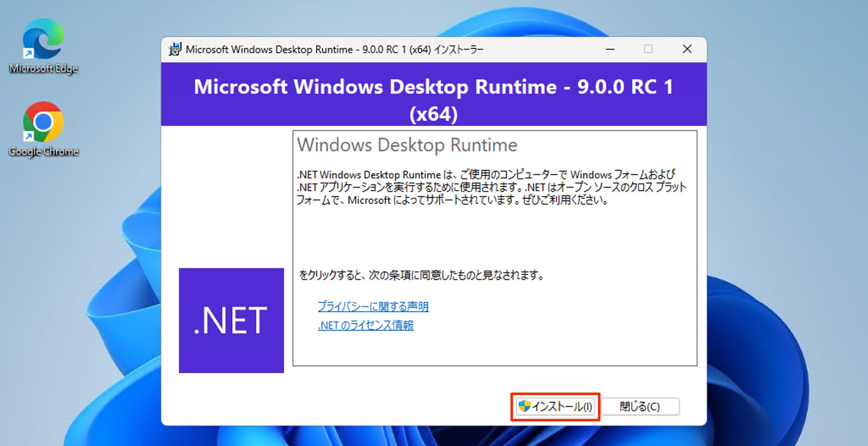Click the UAC shield on the install button
The height and width of the screenshot is (446, 868).
tap(525, 406)
